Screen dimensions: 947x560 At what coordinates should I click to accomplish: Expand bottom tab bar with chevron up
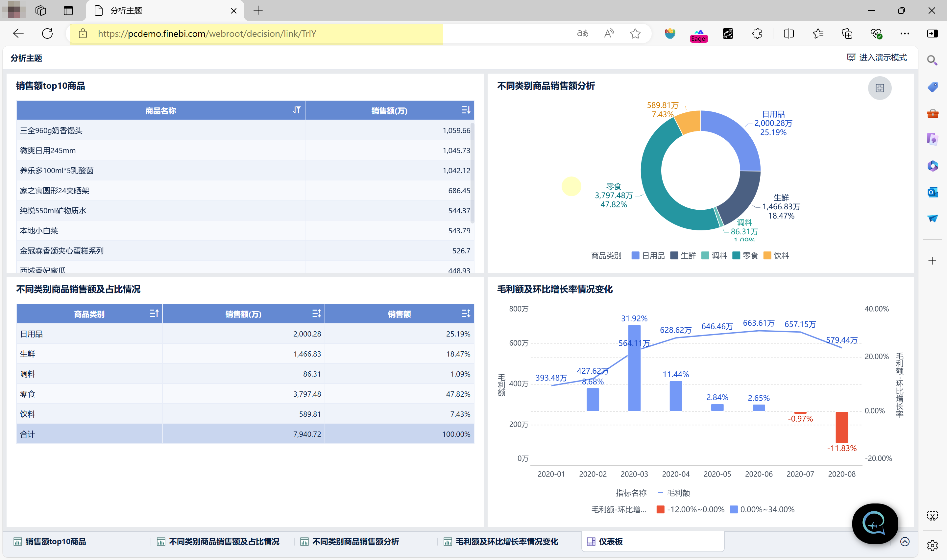click(904, 542)
